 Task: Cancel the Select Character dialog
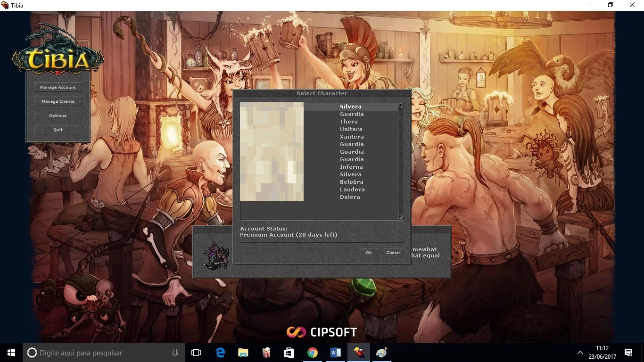point(393,253)
